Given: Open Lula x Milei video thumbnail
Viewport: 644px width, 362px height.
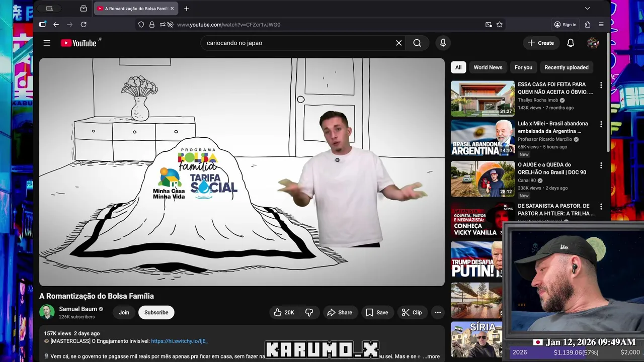Looking at the screenshot, I should 482,138.
